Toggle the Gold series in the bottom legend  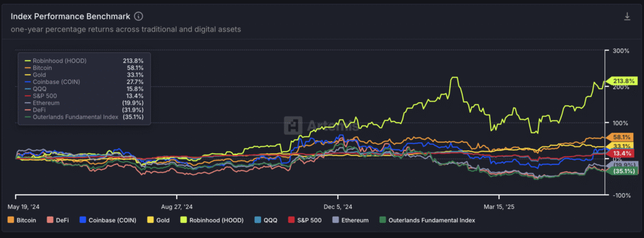[x=158, y=220]
